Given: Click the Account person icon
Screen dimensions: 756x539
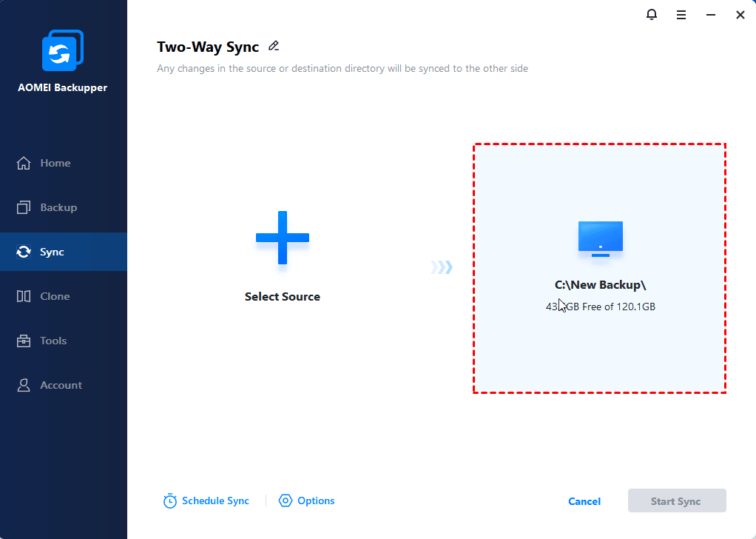Looking at the screenshot, I should (24, 385).
